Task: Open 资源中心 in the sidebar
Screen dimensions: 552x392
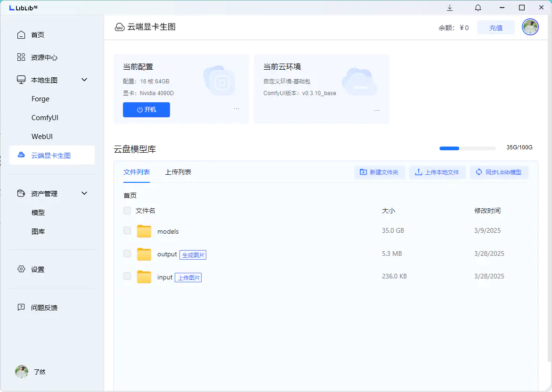Action: point(44,57)
